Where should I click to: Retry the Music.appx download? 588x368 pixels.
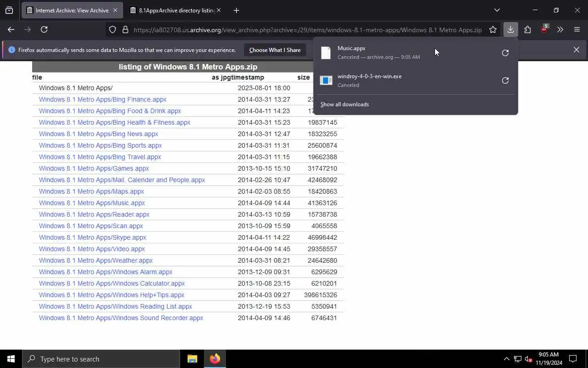click(x=505, y=53)
